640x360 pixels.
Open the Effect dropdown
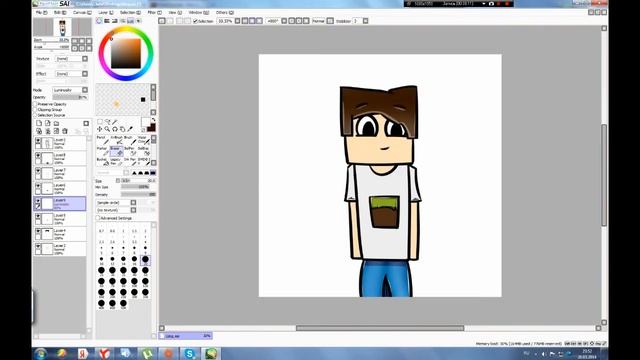pyautogui.click(x=71, y=74)
